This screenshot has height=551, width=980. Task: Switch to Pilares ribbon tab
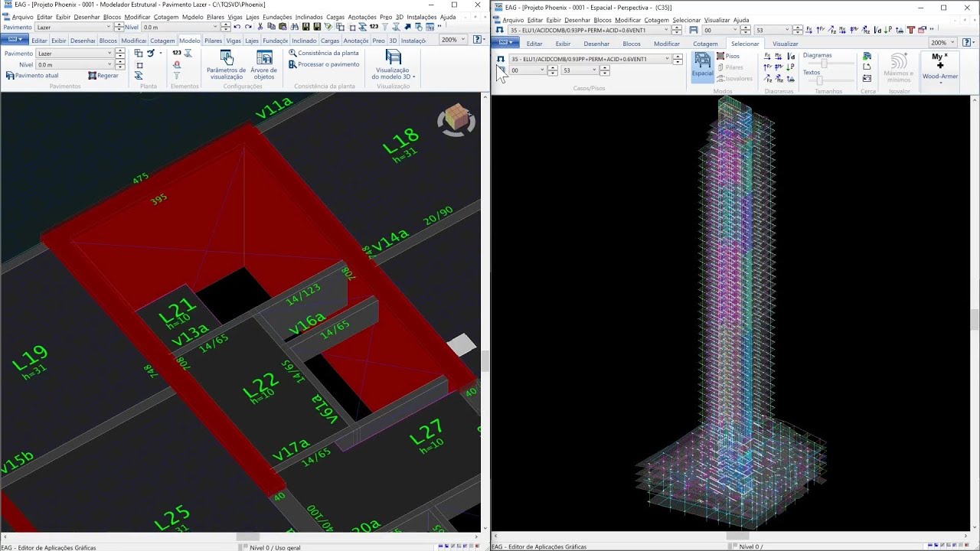pos(213,41)
